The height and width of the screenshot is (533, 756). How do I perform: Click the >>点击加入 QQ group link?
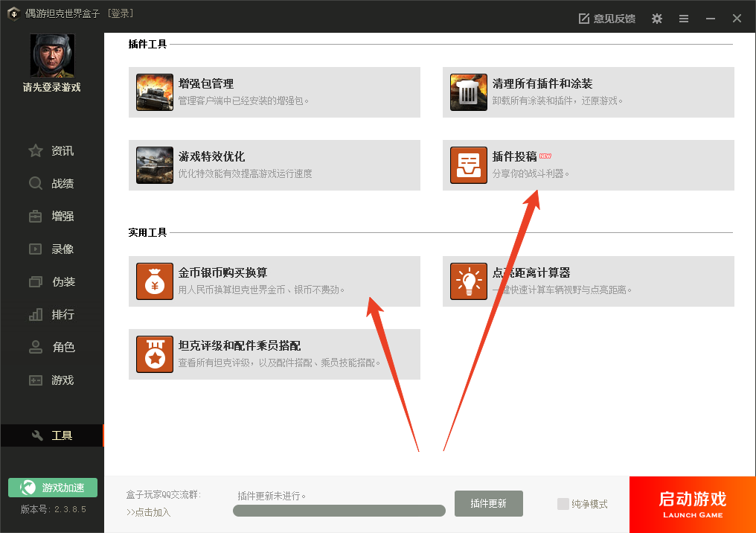[x=149, y=512]
